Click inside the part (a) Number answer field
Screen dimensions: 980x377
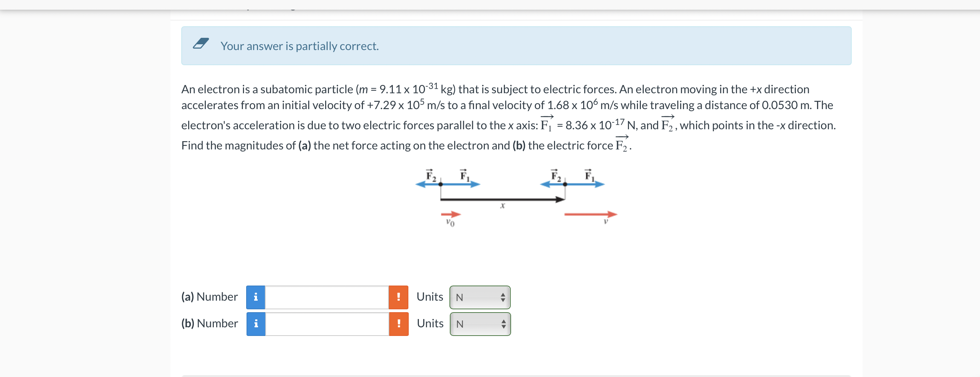(325, 297)
